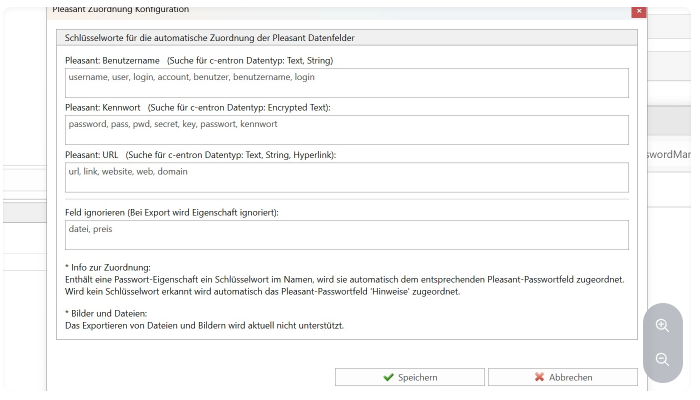Click the green checkmark icon on Speichern
700x400 pixels.
point(388,378)
